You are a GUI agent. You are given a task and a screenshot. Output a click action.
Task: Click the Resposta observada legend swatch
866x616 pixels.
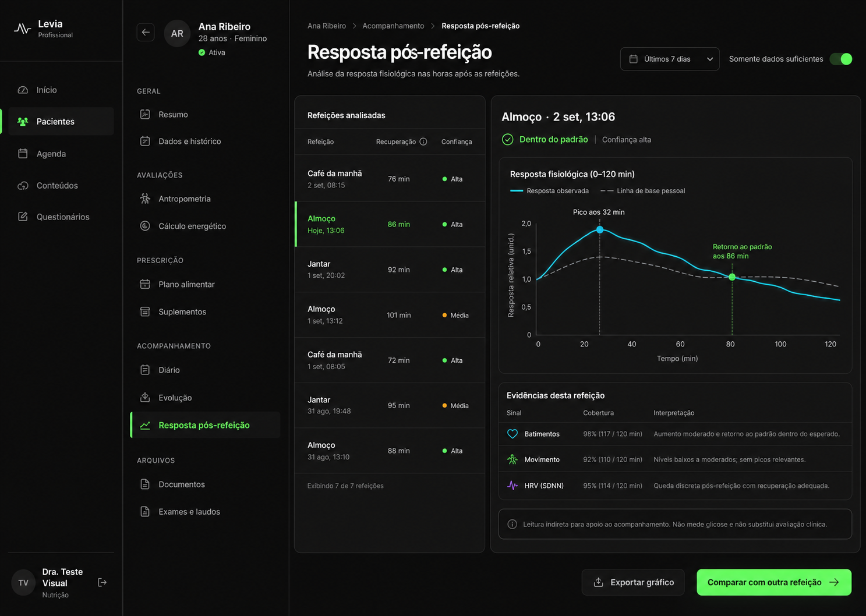(517, 191)
